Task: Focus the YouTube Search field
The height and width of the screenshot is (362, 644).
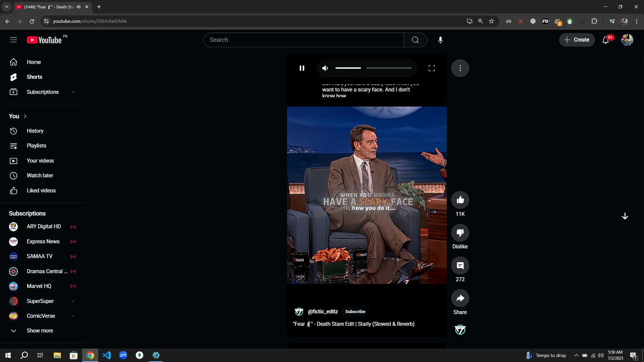Action: coord(304,40)
